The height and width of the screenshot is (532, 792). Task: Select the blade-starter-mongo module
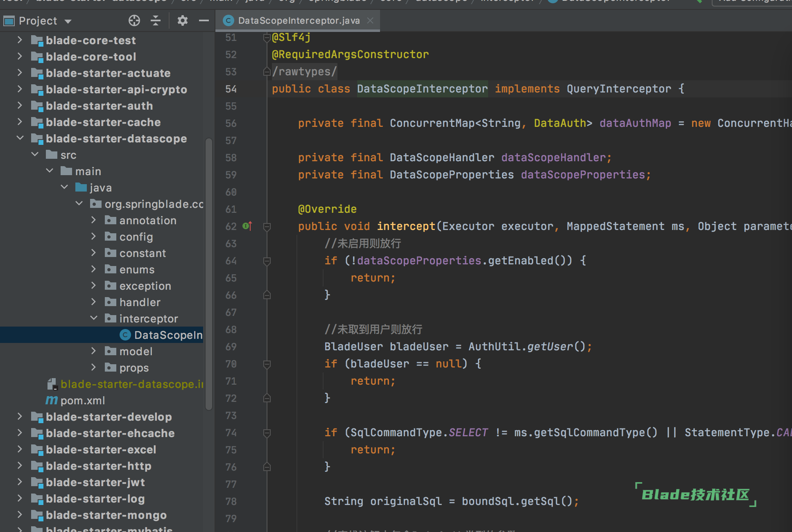point(106,515)
